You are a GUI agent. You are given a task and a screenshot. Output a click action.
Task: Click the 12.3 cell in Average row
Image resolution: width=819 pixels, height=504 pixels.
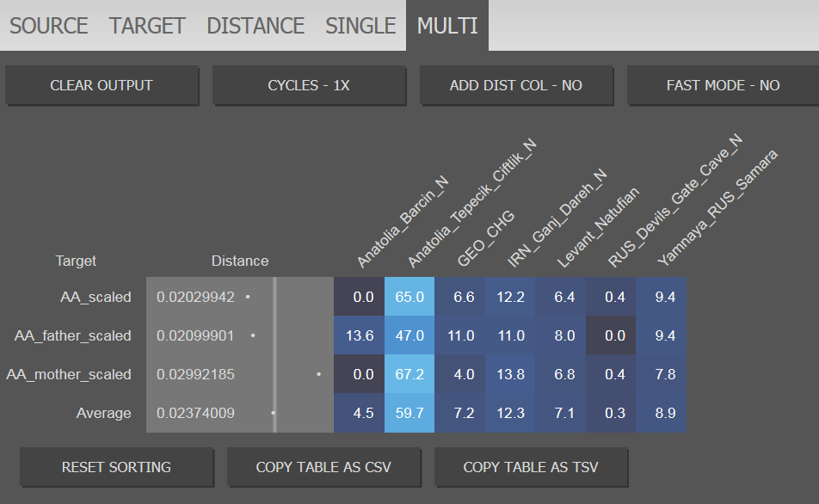point(510,413)
